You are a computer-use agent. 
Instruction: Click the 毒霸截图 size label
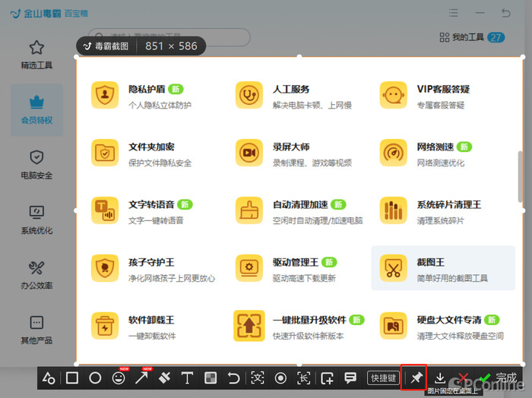point(141,46)
